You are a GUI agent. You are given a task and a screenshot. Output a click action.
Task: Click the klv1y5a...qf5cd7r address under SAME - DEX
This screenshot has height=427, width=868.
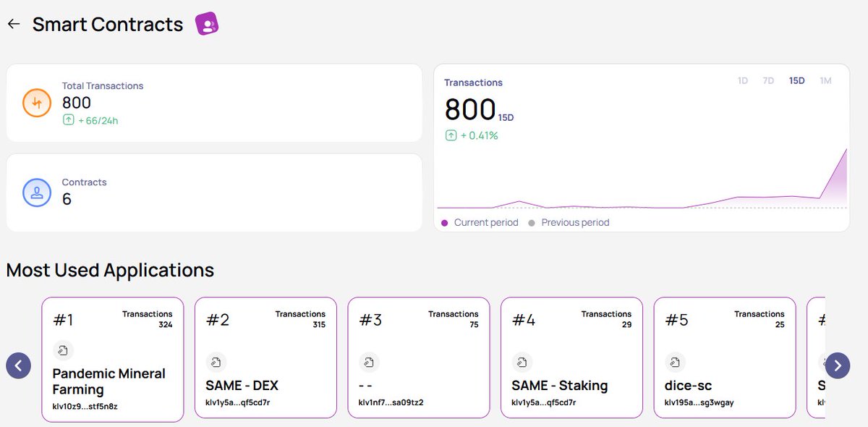tap(238, 402)
